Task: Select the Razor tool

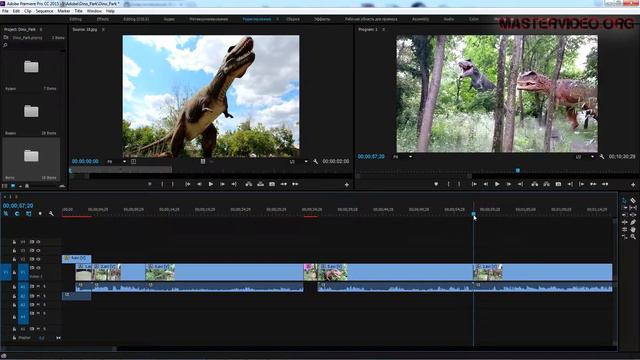Action: (x=633, y=200)
